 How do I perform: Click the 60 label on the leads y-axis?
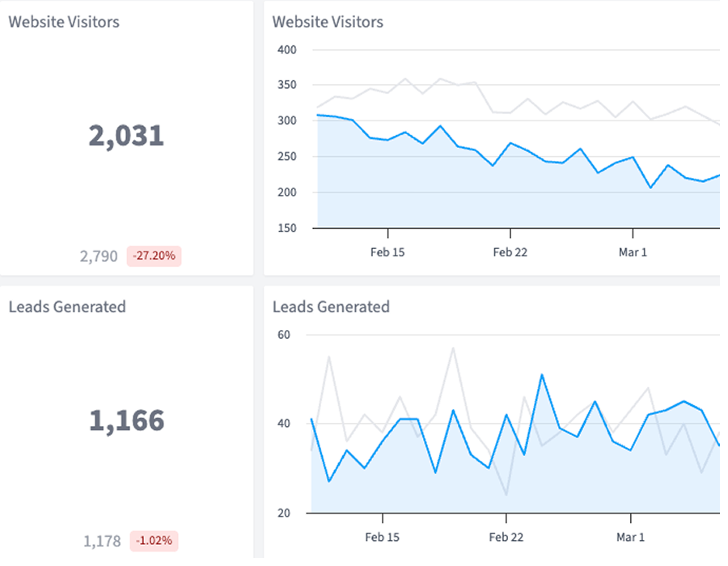point(283,334)
